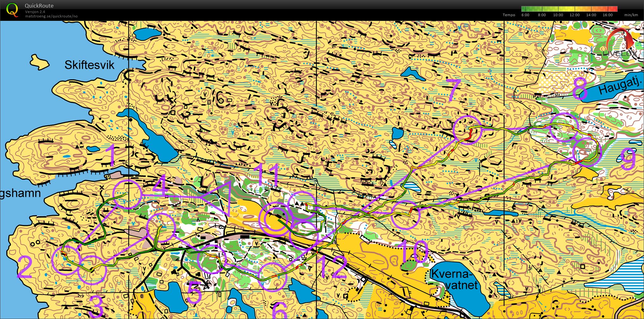Click the purple control number 7
The width and height of the screenshot is (644, 319).
[x=454, y=90]
